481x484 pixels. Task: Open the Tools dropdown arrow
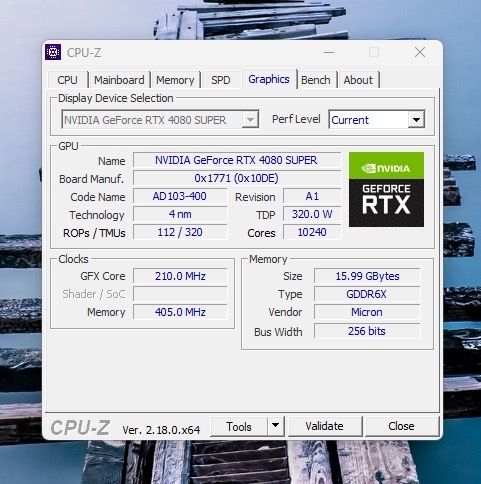[275, 426]
